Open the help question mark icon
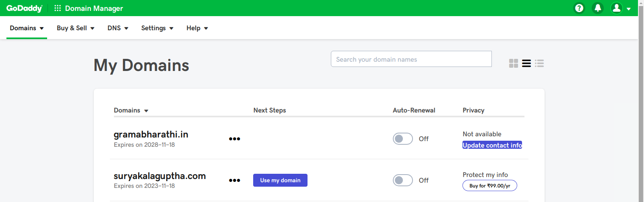This screenshot has width=644, height=202. [x=579, y=8]
